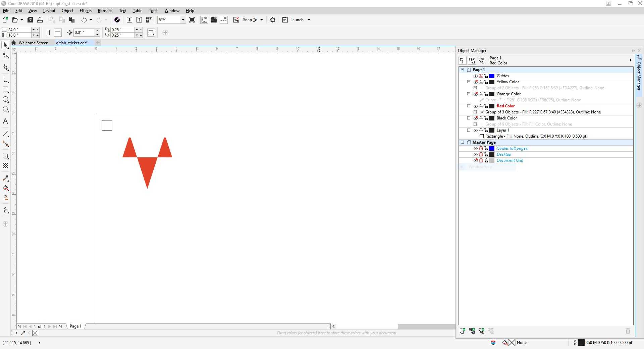Open the Object Manager options flyout arrow
Screen dimensions: 644x349
[631, 60]
